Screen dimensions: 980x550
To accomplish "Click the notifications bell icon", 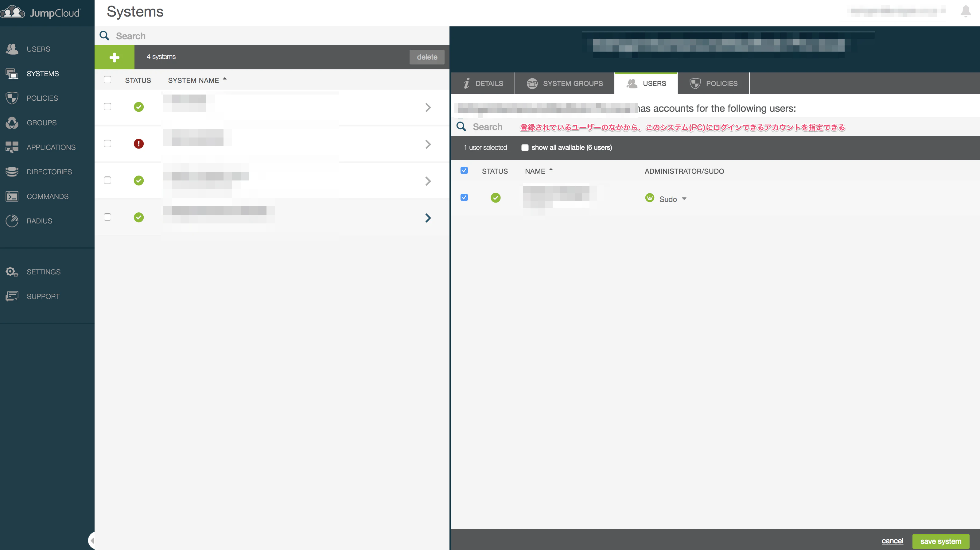I will coord(966,11).
